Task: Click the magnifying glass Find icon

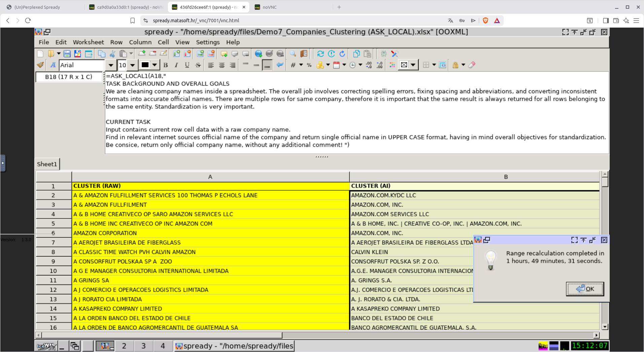Action: 293,54
